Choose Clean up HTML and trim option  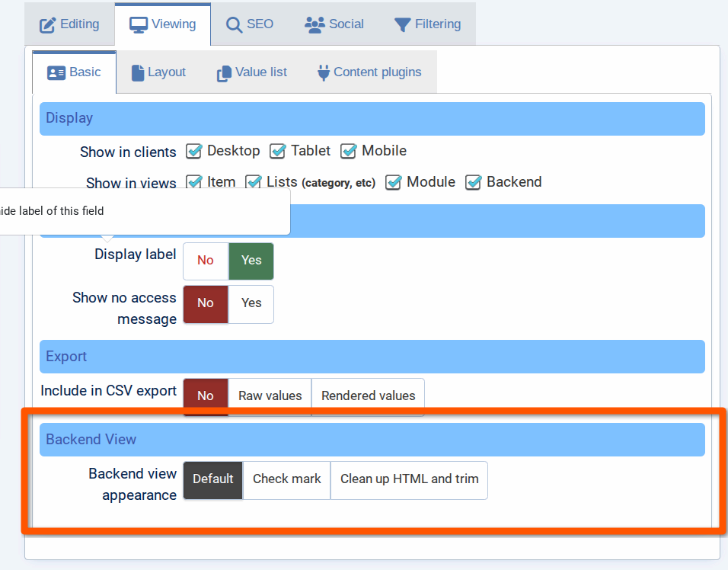[x=409, y=479]
